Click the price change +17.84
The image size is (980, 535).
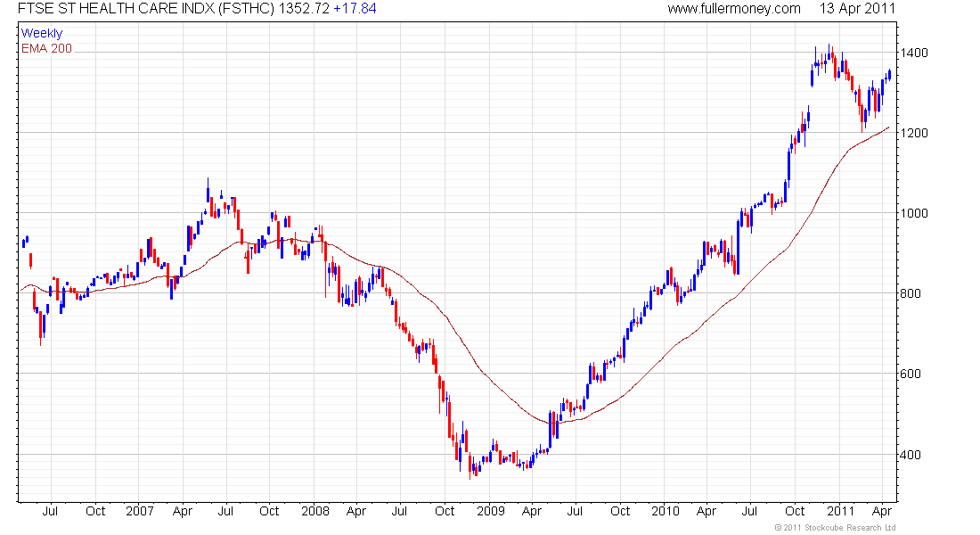[x=355, y=9]
